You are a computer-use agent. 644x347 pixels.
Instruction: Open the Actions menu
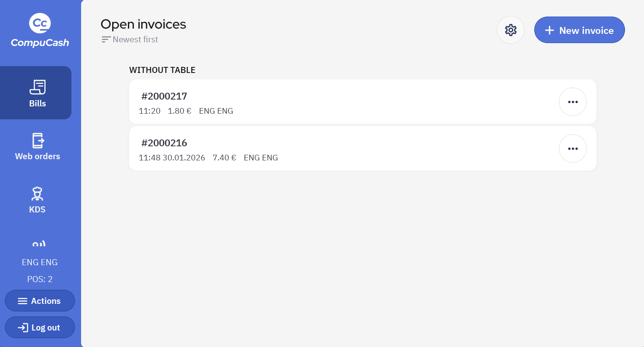click(x=40, y=301)
